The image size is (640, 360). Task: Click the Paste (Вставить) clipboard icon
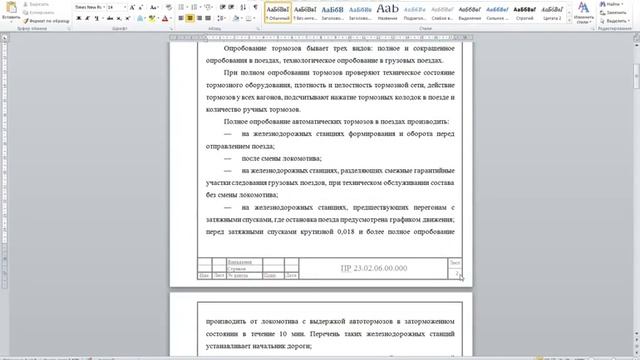point(11,8)
